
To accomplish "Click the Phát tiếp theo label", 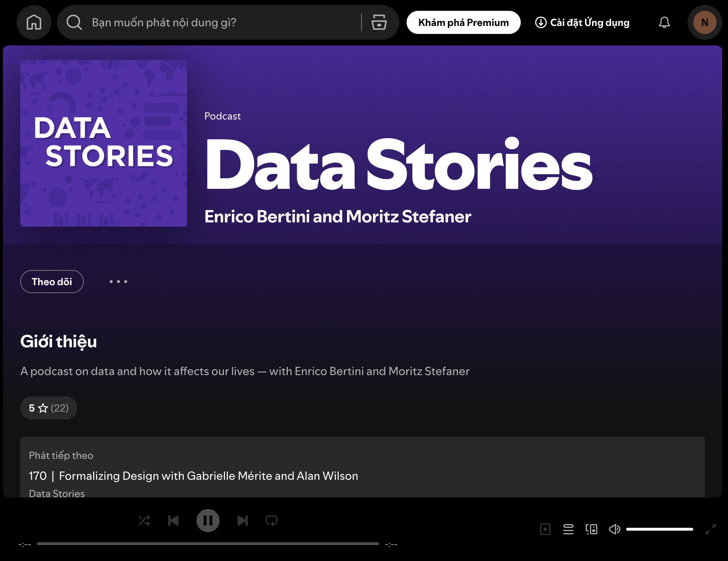I will (61, 456).
